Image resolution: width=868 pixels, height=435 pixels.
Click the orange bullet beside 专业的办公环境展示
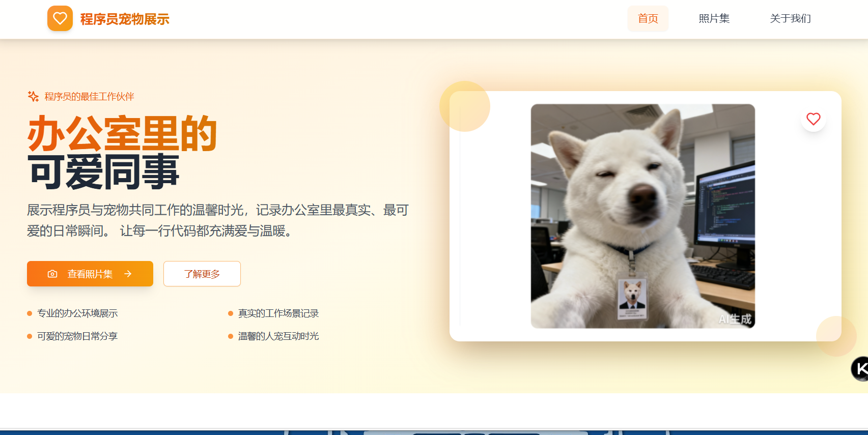coord(30,313)
